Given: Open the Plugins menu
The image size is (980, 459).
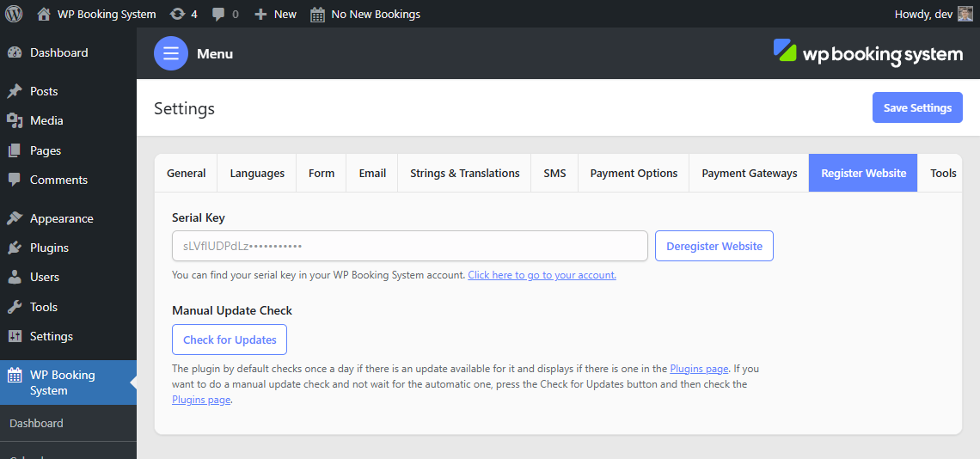Looking at the screenshot, I should pyautogui.click(x=49, y=248).
